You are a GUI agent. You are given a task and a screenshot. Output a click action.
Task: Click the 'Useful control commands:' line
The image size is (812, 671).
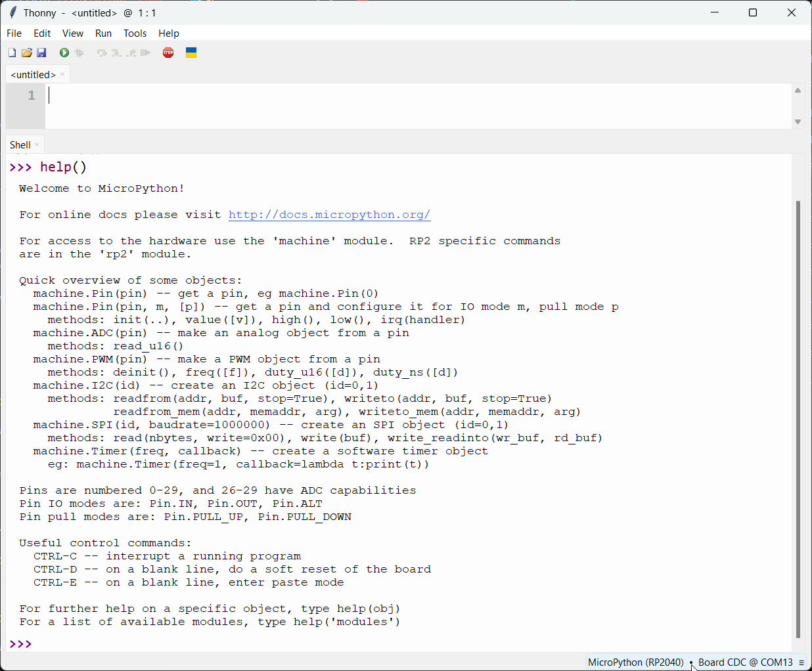pos(105,543)
